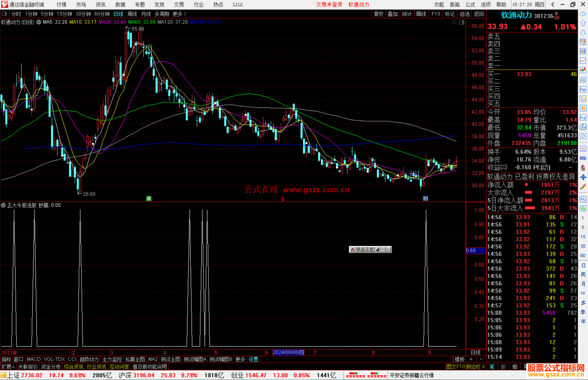588x380 pixels.
Task: Select the 周线 weekly period
Action: 132,14
